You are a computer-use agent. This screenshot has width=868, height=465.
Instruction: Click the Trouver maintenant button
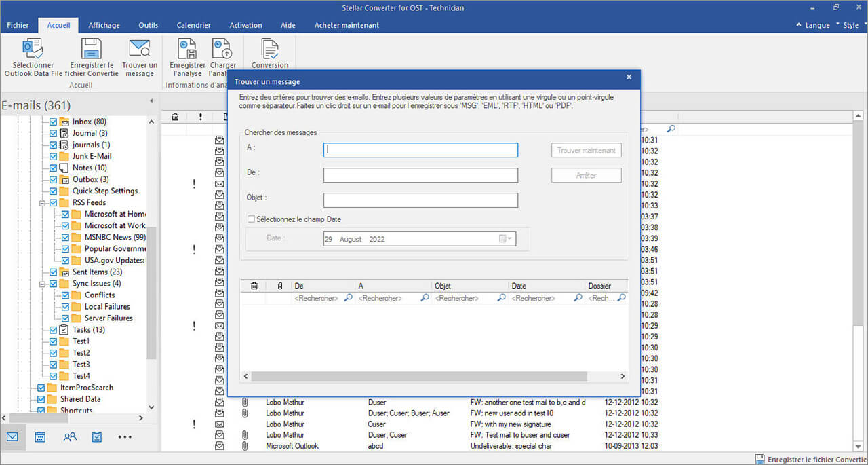(x=587, y=151)
